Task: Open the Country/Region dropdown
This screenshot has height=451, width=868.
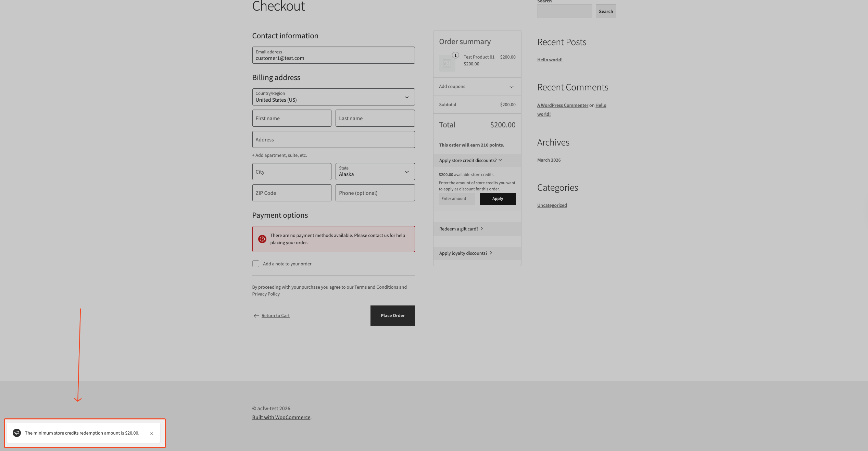Action: (x=333, y=97)
